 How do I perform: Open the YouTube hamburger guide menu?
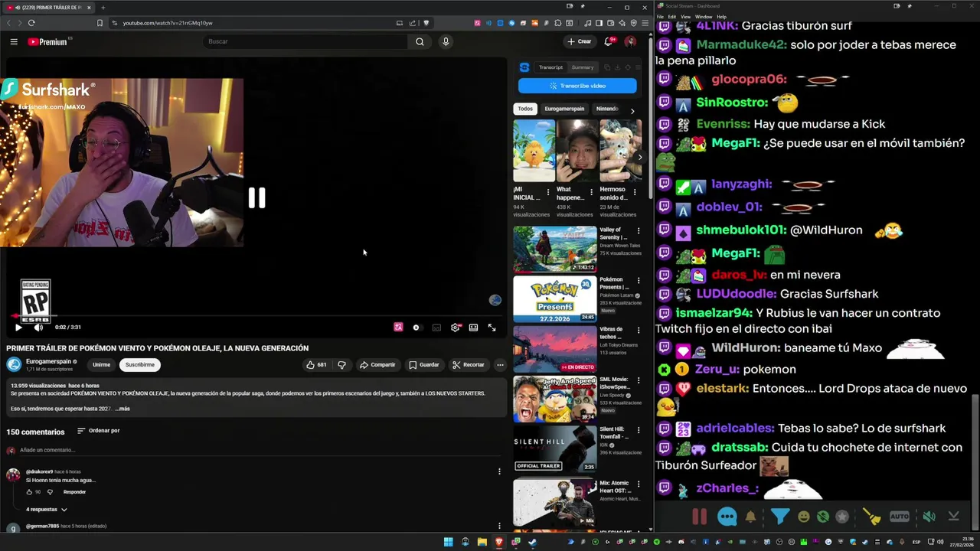[x=14, y=41]
